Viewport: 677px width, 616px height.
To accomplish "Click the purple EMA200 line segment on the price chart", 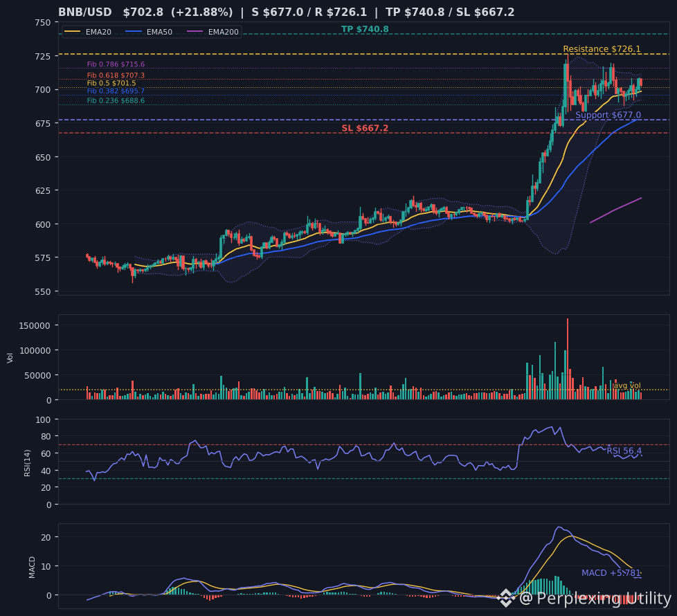I will [615, 210].
